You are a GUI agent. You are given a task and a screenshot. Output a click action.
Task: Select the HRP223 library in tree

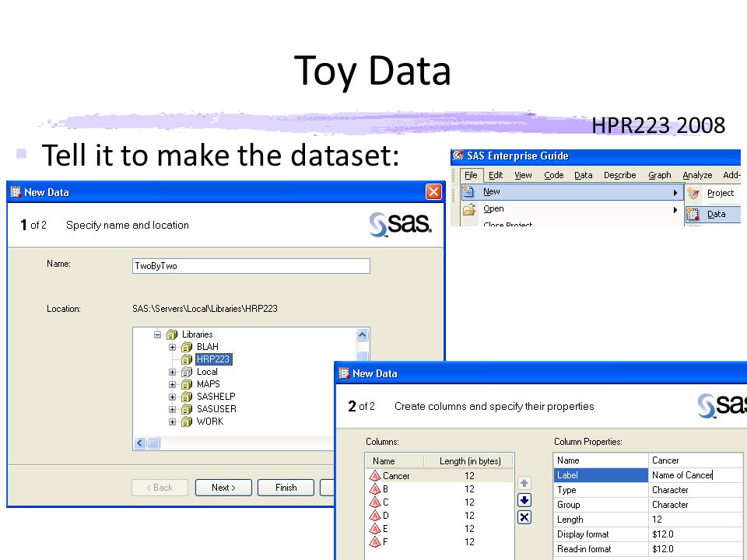click(x=213, y=359)
